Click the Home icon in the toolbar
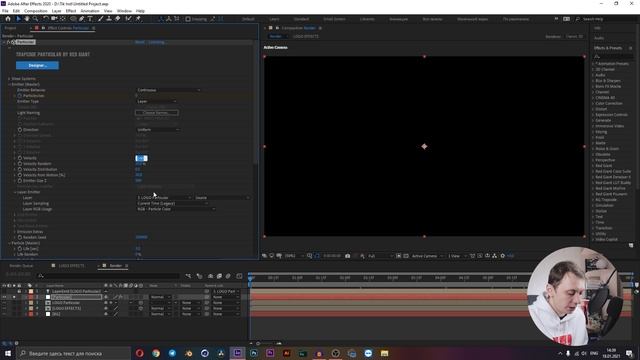 click(x=8, y=19)
